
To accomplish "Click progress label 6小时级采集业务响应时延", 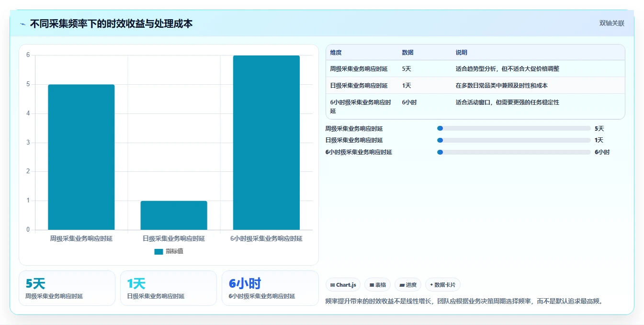I will click(x=359, y=152).
